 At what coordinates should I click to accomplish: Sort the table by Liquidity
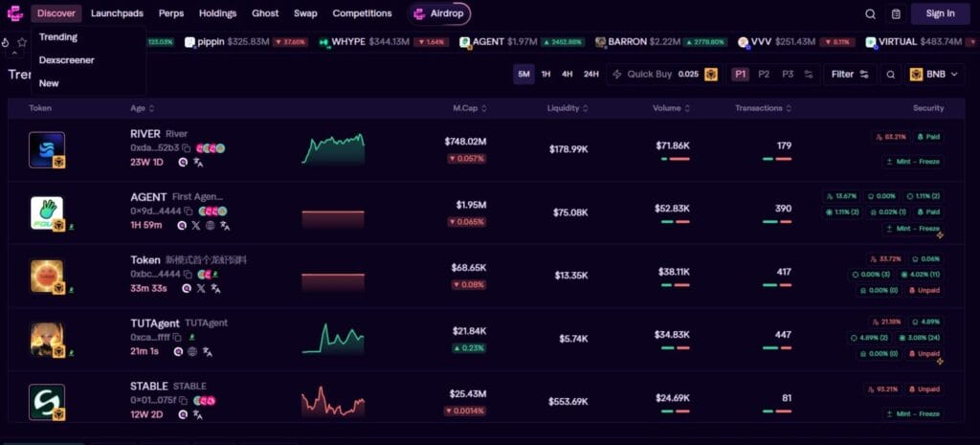(x=568, y=108)
